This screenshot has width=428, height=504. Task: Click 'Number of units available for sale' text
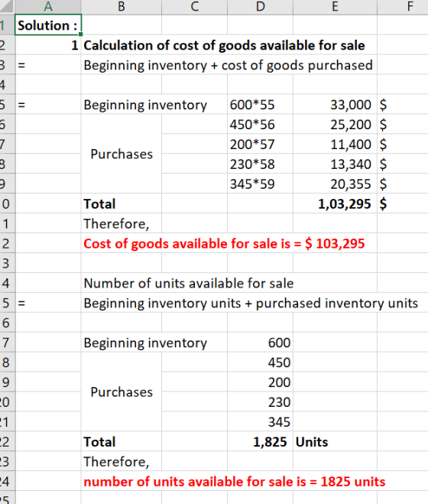189,283
